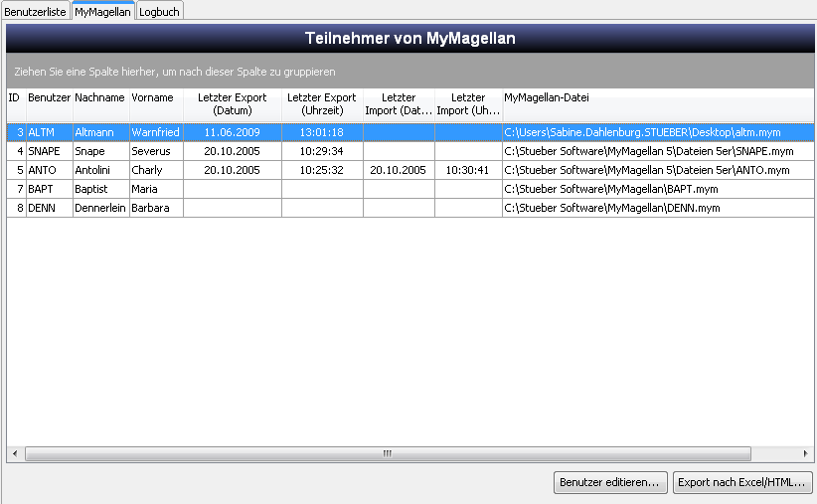Click Letzter Export (Datum) column header

click(x=233, y=104)
